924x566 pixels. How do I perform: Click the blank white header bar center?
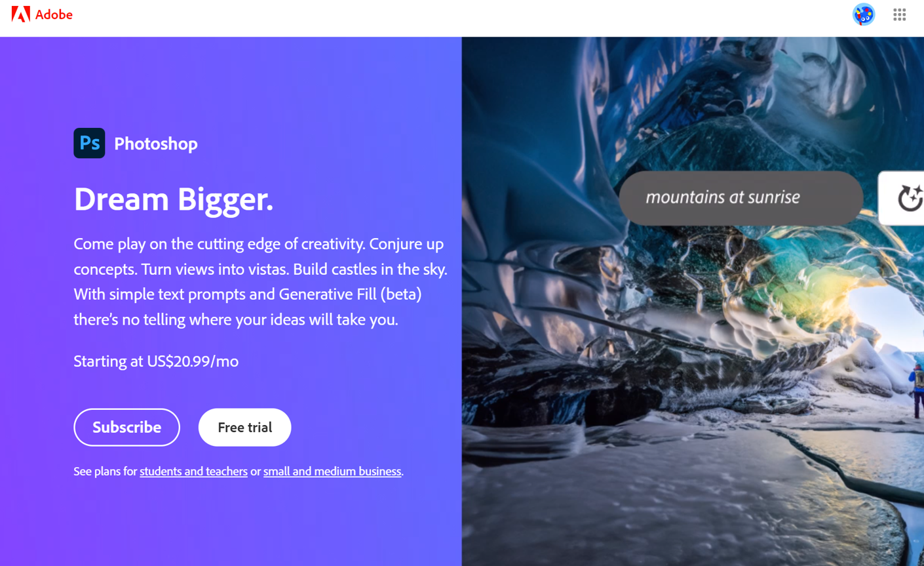pos(462,18)
